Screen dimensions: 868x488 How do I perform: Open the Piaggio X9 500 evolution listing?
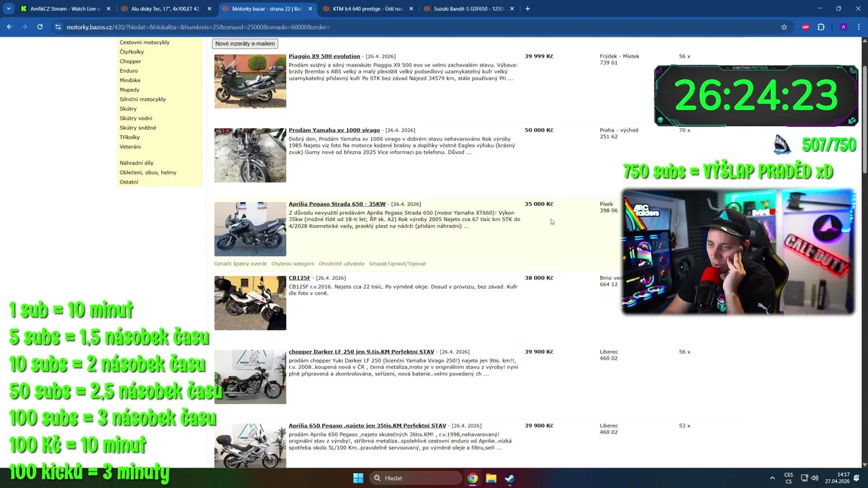tap(324, 56)
